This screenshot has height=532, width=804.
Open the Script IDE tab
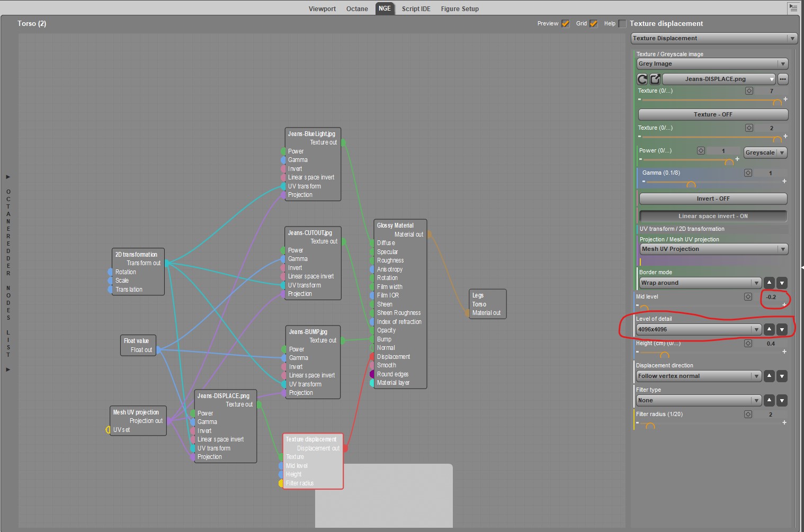pos(416,8)
